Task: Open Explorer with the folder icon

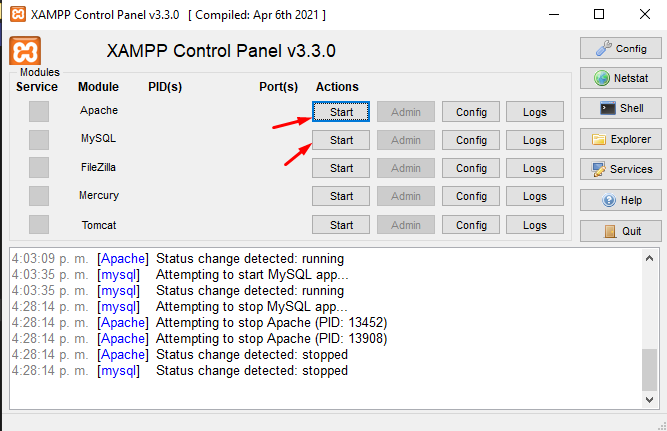Action: click(x=620, y=139)
